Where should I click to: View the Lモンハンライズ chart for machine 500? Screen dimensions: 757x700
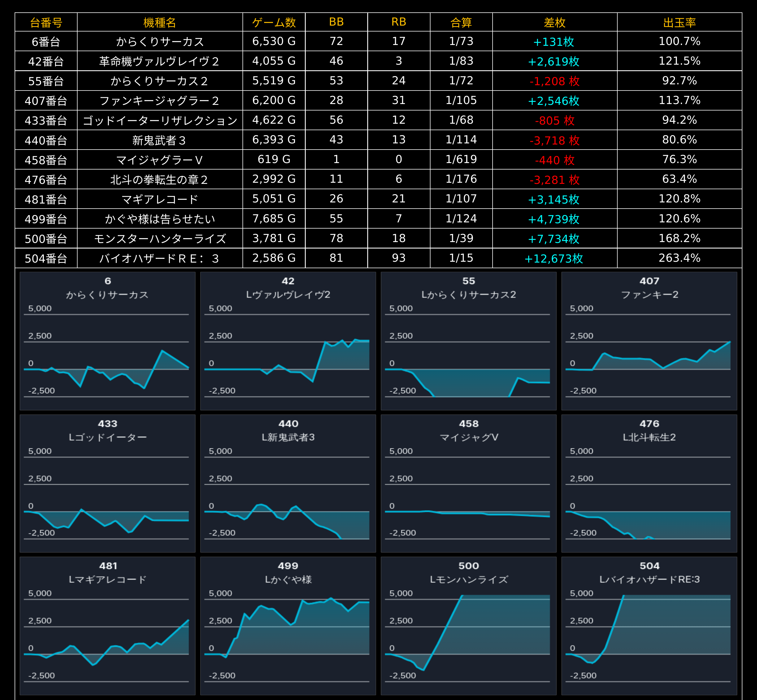pos(469,626)
